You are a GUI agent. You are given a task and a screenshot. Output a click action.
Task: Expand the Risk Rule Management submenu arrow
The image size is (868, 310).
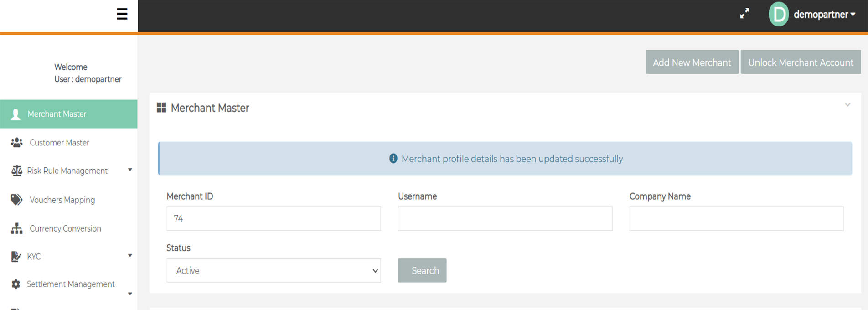(x=130, y=170)
